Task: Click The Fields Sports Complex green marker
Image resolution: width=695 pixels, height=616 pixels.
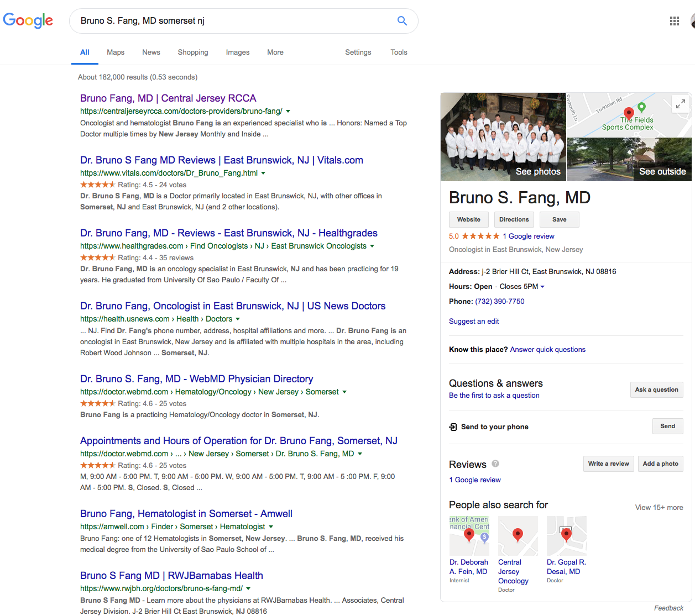Action: pos(641,107)
